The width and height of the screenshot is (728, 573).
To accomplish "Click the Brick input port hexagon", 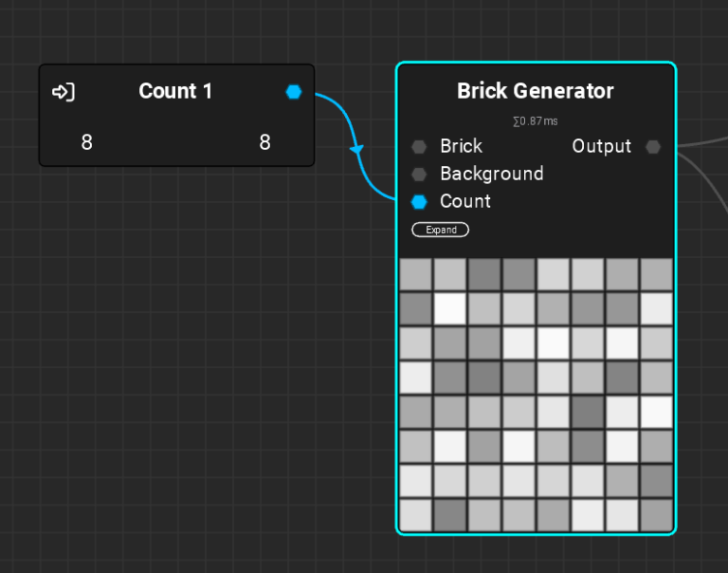I will (x=419, y=147).
